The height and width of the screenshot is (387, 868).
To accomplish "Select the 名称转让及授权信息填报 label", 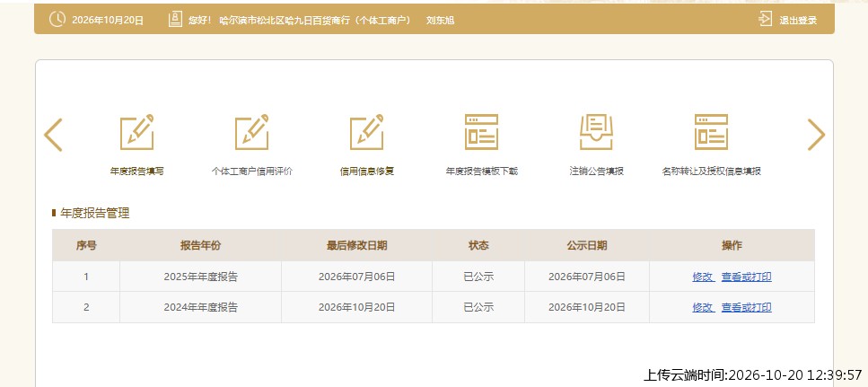I will click(x=711, y=172).
